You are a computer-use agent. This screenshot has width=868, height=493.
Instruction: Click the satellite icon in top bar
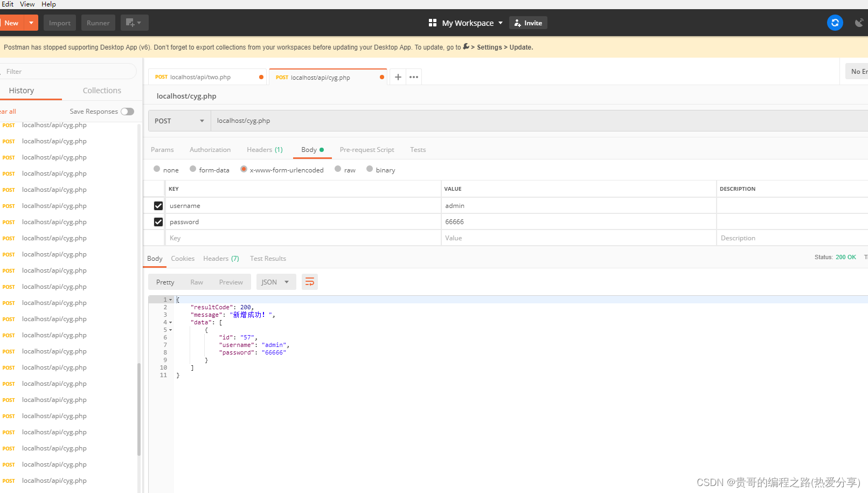click(x=859, y=23)
